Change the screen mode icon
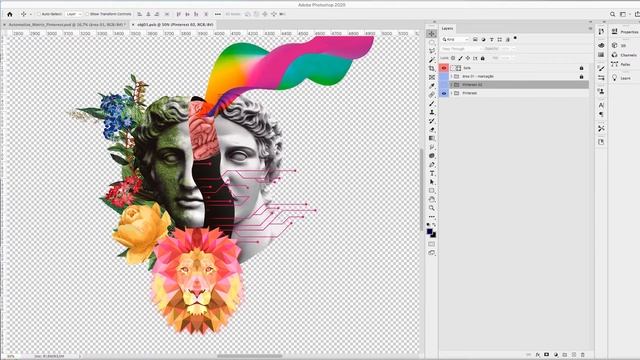640x360 pixels. point(432,253)
